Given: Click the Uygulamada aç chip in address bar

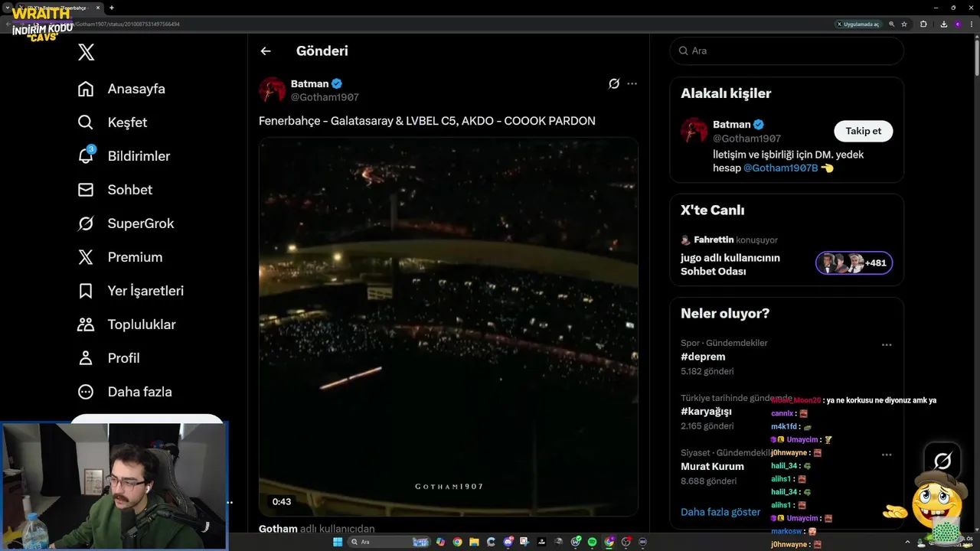Looking at the screenshot, I should (858, 24).
